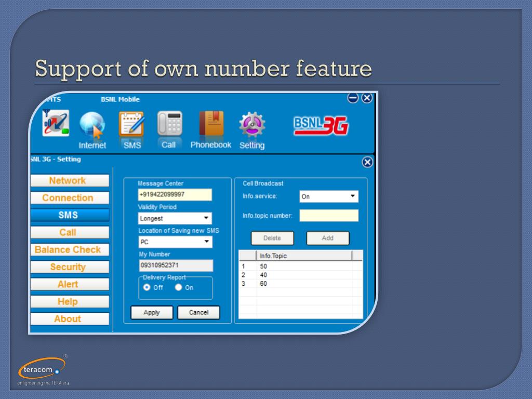532x399 pixels.
Task: Click the Info.Topic column header
Action: [x=304, y=256]
